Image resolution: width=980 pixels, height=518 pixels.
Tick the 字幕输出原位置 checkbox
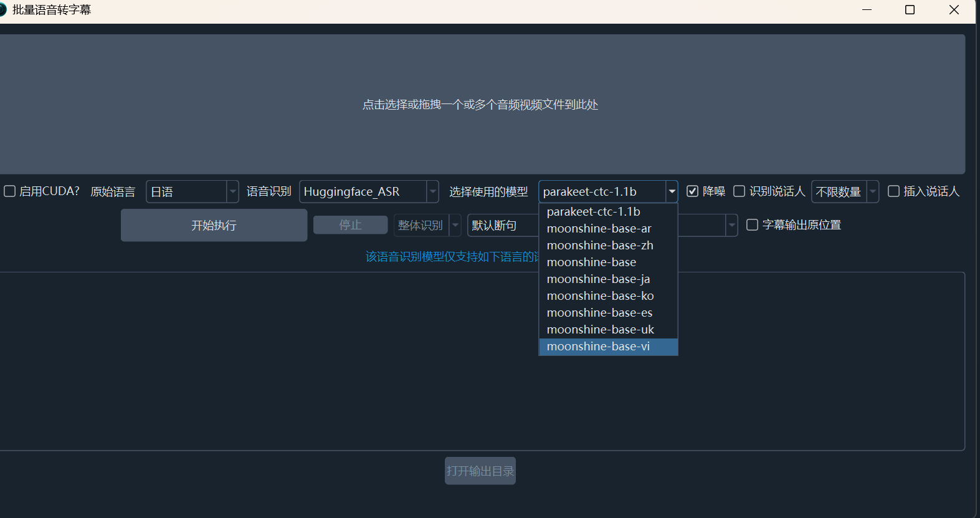[x=752, y=225]
